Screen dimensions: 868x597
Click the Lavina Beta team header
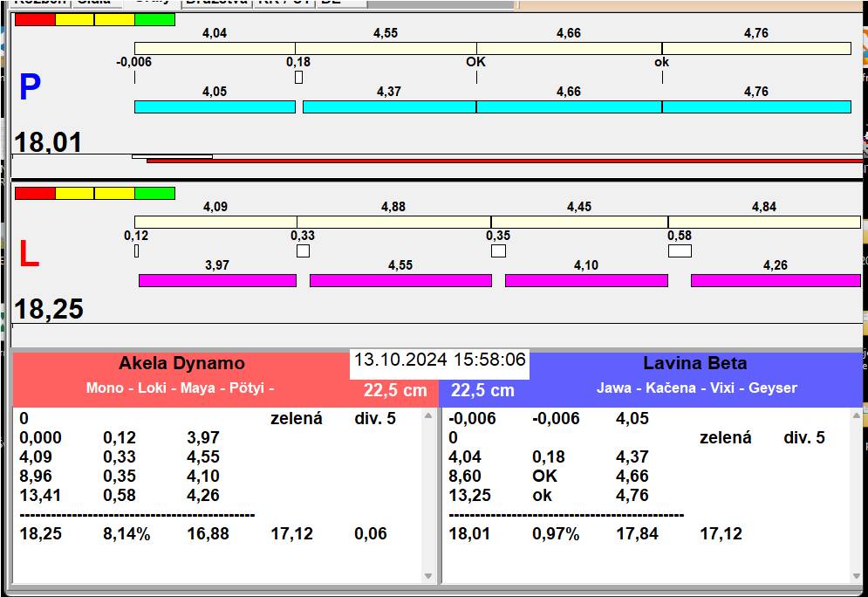point(694,364)
